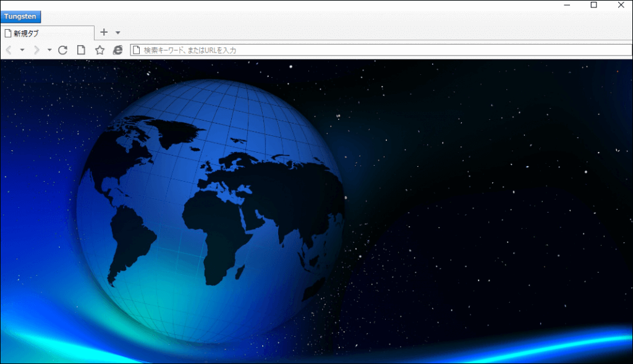The width and height of the screenshot is (633, 364).
Task: Select the 新規タブ tab
Action: (47, 33)
